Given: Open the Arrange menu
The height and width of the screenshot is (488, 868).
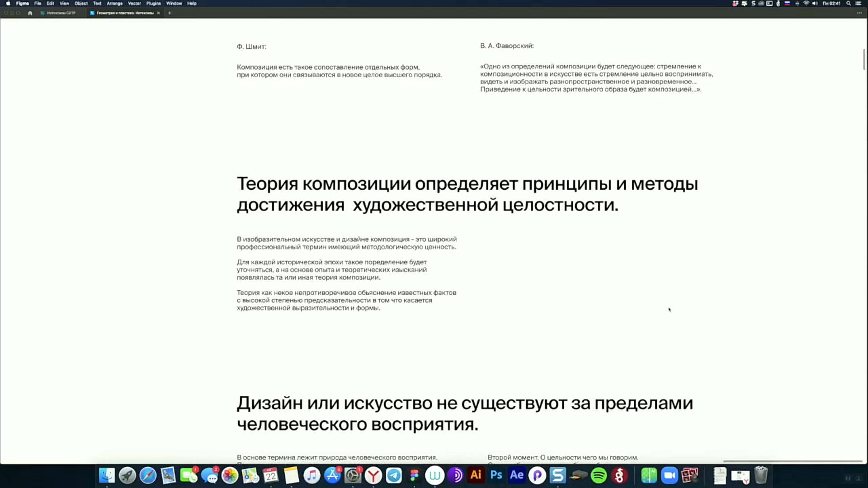Looking at the screenshot, I should click(x=114, y=3).
